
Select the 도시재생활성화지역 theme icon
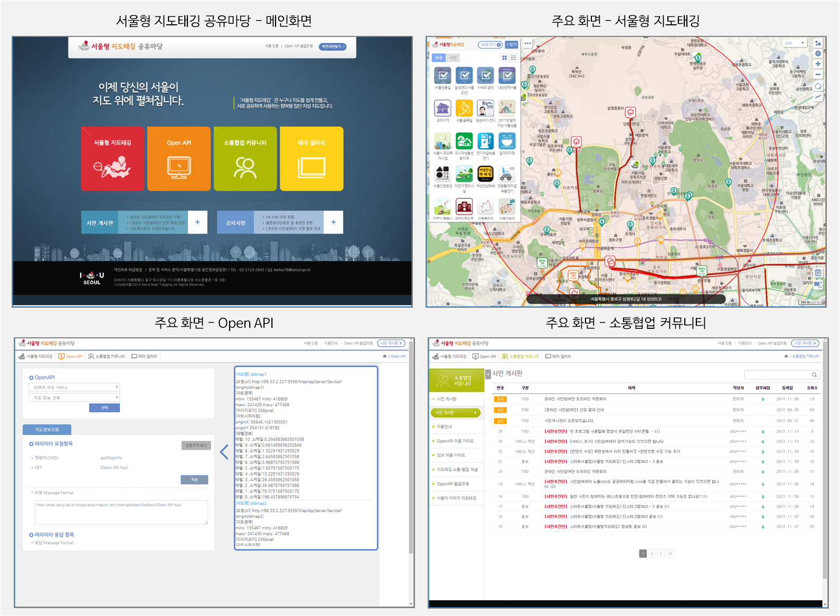(464, 141)
